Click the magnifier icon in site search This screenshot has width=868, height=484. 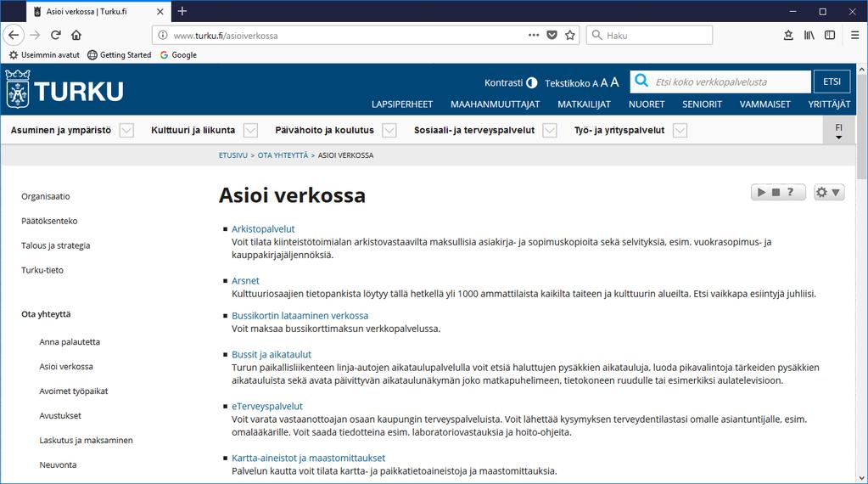tap(641, 81)
